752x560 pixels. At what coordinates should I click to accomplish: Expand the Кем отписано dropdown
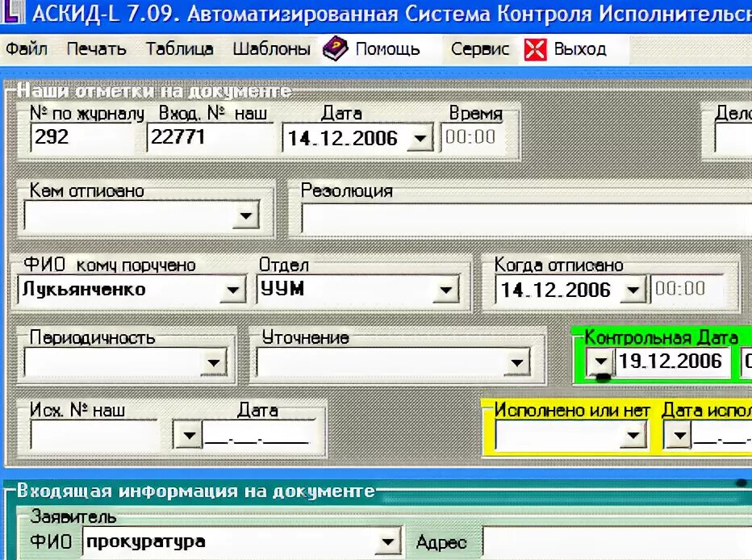click(246, 217)
